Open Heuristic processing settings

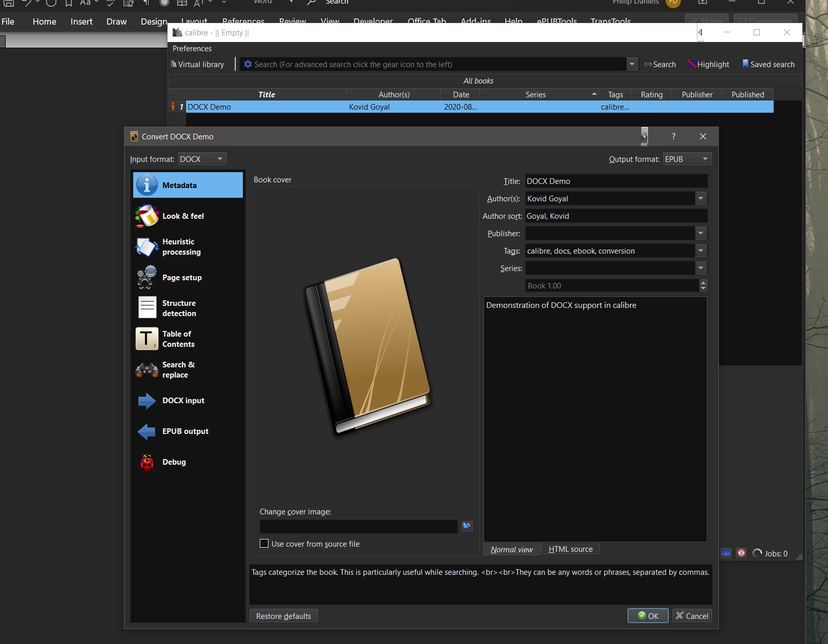(x=188, y=246)
